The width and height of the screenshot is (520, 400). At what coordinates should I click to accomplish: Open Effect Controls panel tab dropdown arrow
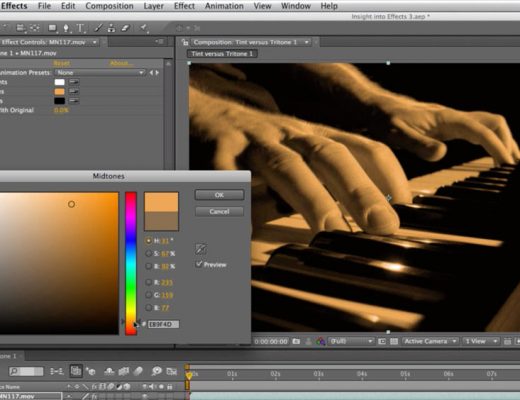[x=95, y=42]
